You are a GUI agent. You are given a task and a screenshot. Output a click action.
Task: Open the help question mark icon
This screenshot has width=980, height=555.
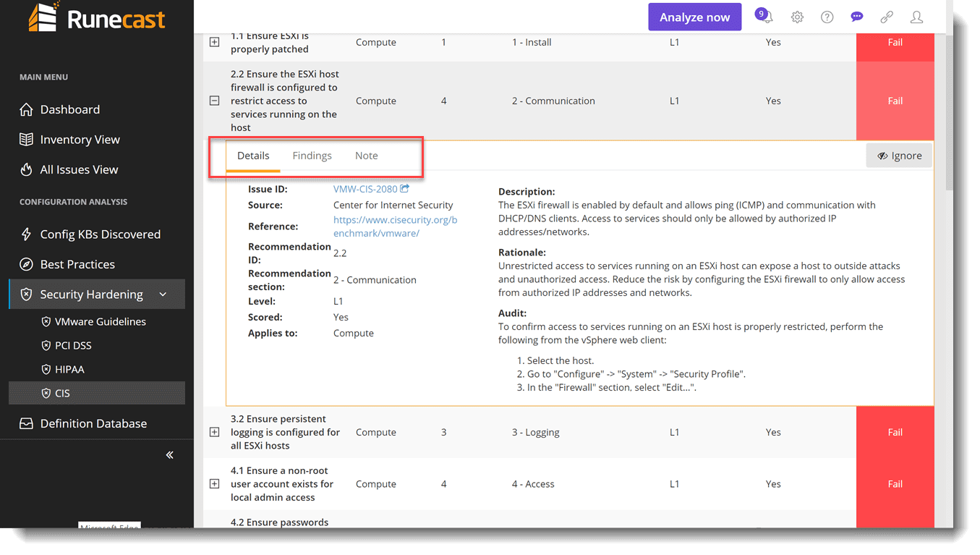tap(827, 17)
